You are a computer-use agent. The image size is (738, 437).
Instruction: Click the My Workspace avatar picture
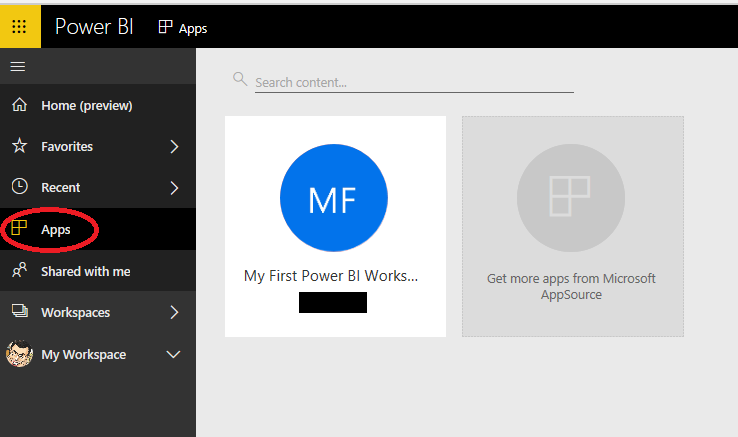19,353
